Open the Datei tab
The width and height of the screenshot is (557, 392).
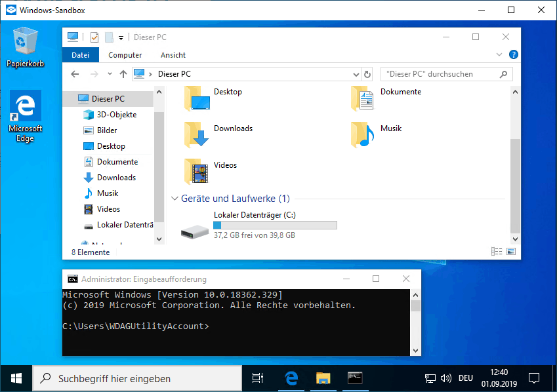click(80, 55)
